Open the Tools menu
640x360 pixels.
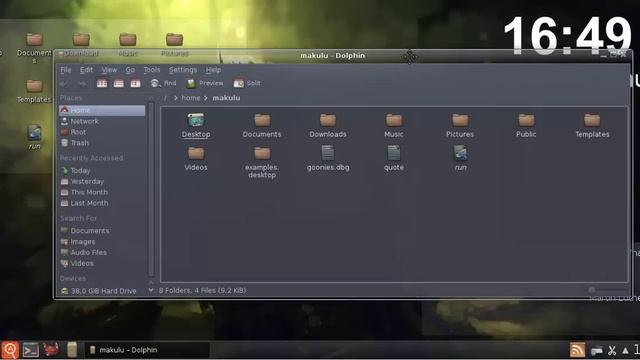click(152, 70)
